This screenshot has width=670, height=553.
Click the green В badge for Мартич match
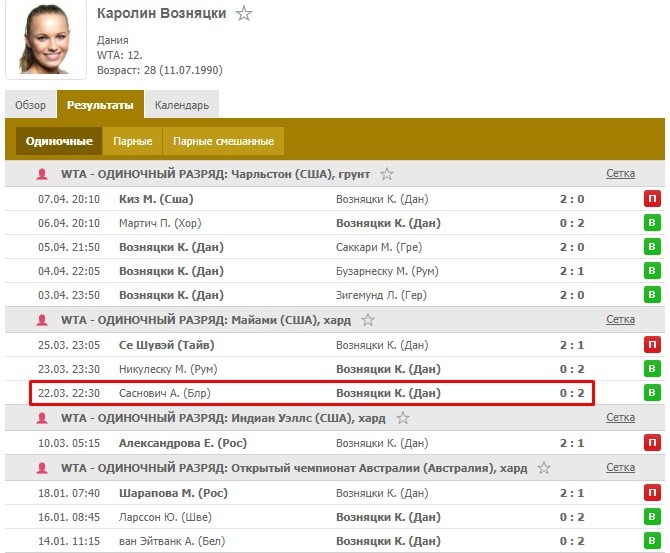(652, 223)
